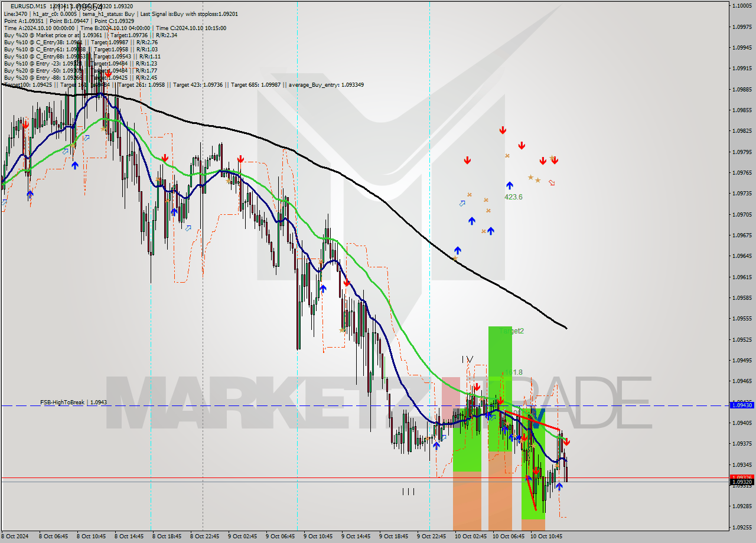Click the '9 Oct 02:45' time label
Image resolution: width=756 pixels, height=543 pixels.
[x=243, y=537]
